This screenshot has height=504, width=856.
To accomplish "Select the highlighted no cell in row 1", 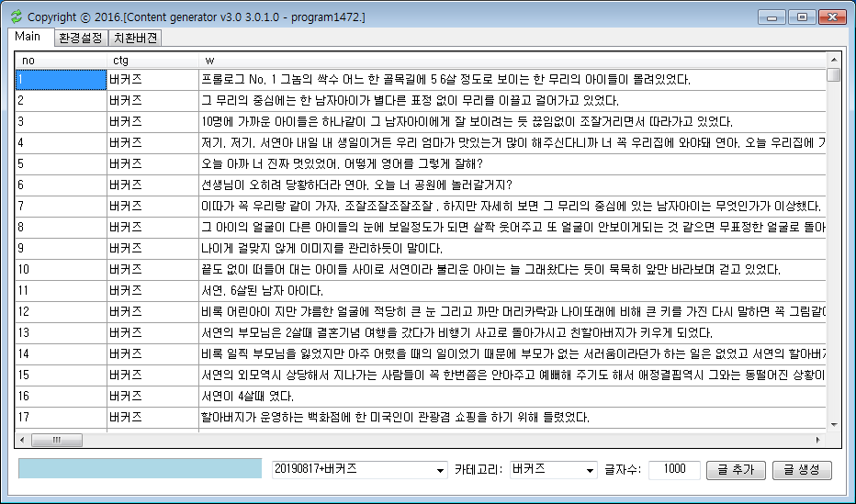I will pos(61,79).
